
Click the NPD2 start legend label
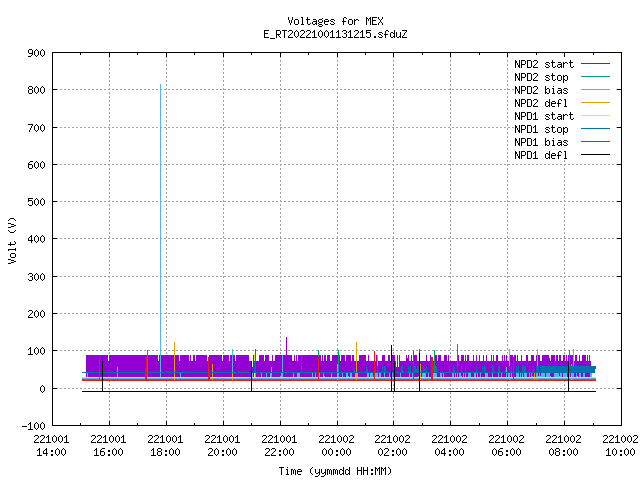click(544, 64)
